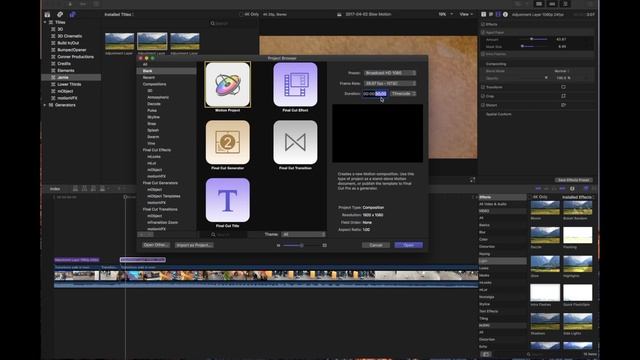Toggle the Effects checkbox in inspector
This screenshot has width=640, height=360.
[x=483, y=24]
